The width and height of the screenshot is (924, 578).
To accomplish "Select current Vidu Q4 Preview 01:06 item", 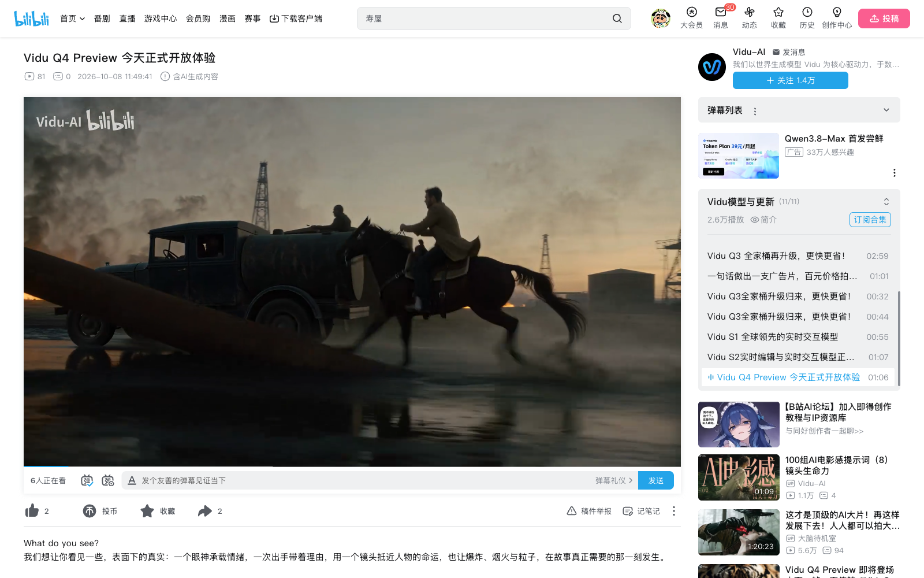I will click(798, 377).
